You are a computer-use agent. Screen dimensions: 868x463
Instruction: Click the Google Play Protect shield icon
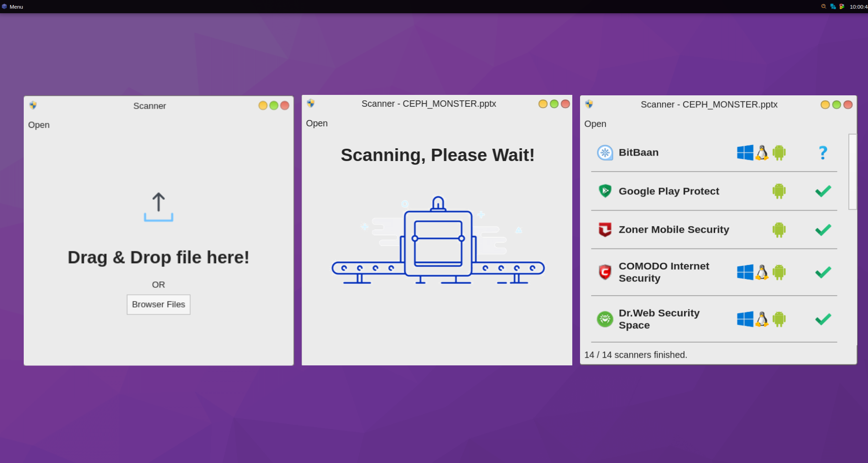point(605,191)
